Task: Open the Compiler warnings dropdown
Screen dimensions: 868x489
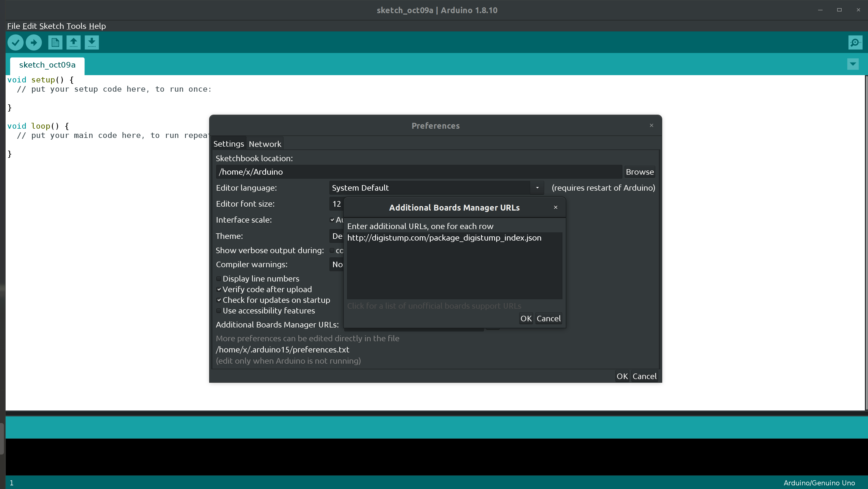Action: (336, 264)
